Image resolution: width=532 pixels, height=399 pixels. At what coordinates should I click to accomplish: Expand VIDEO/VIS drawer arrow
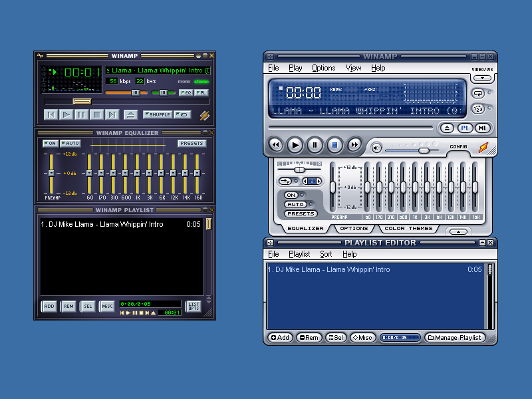coord(482,78)
